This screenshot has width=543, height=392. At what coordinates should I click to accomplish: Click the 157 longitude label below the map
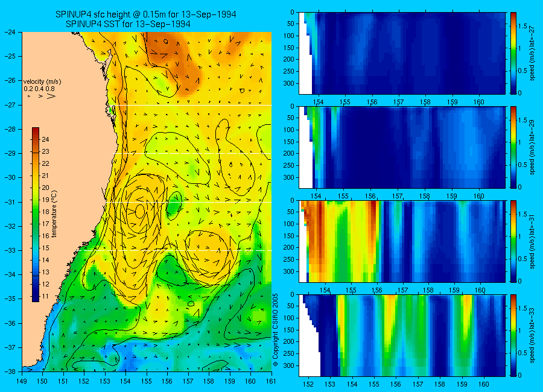pyautogui.click(x=188, y=381)
